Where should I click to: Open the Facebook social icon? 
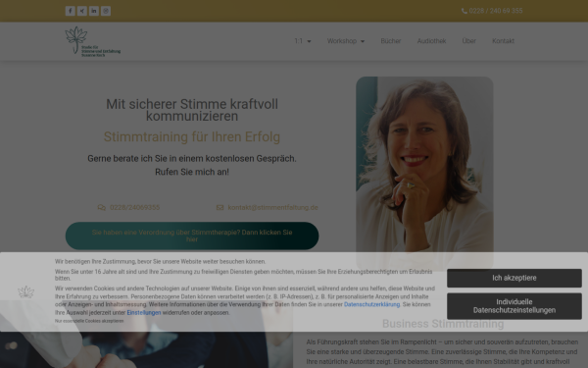click(71, 11)
